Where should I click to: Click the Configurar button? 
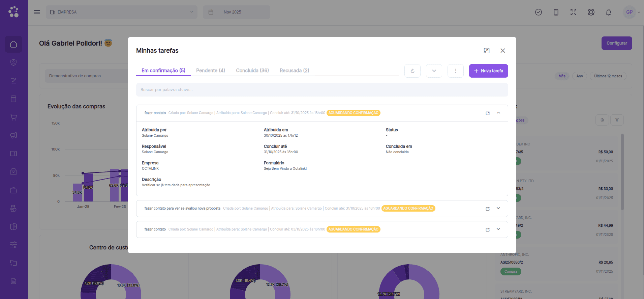(x=617, y=43)
